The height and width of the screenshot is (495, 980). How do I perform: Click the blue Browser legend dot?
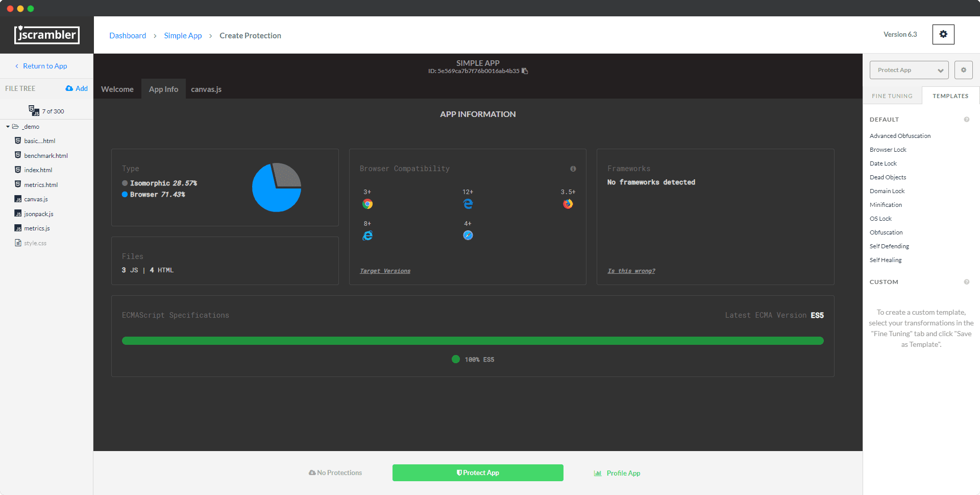click(125, 194)
